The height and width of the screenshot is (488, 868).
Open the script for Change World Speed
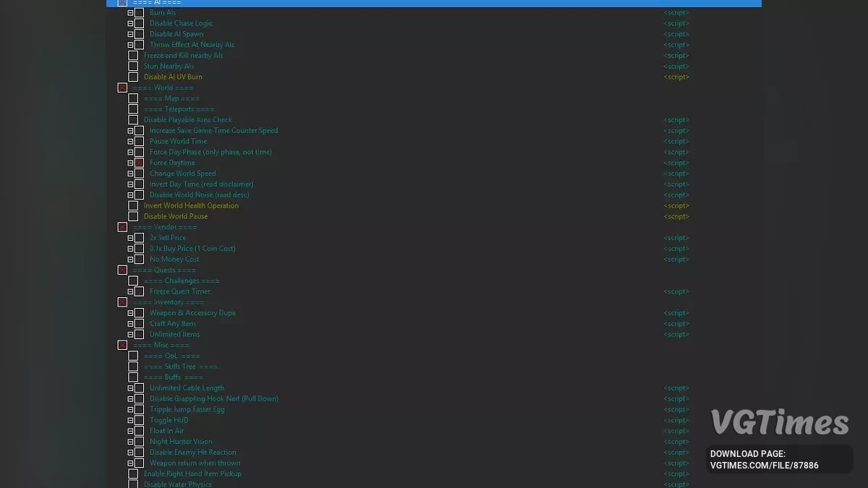[x=676, y=174]
